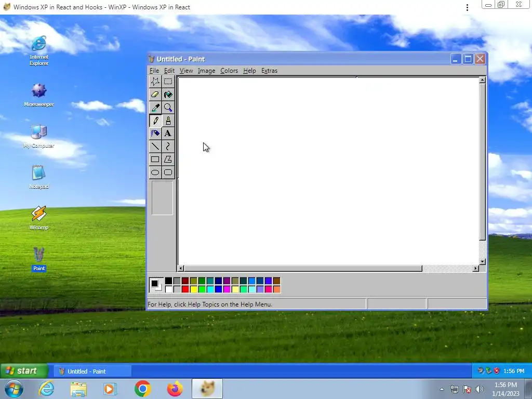Click the status bar help text
This screenshot has height=399, width=532.
coord(210,304)
